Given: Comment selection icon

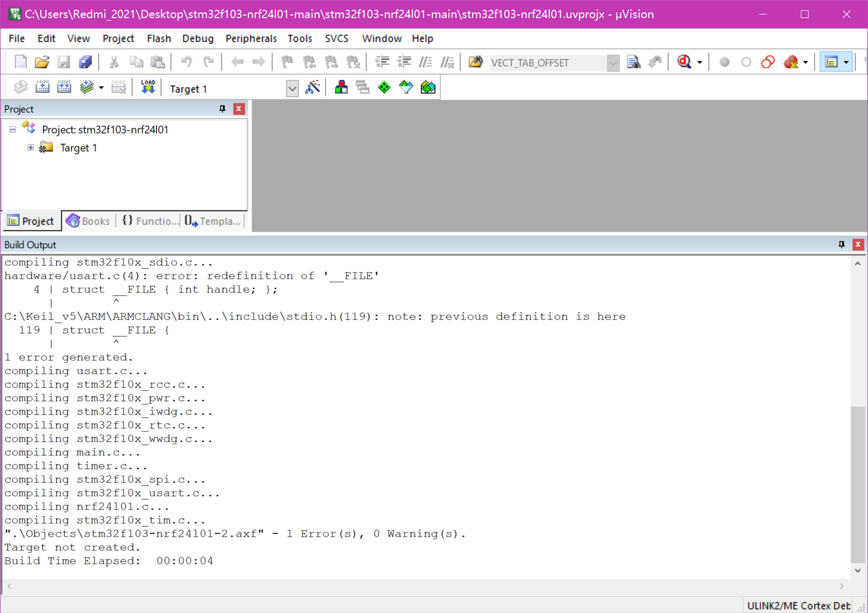Looking at the screenshot, I should click(425, 62).
